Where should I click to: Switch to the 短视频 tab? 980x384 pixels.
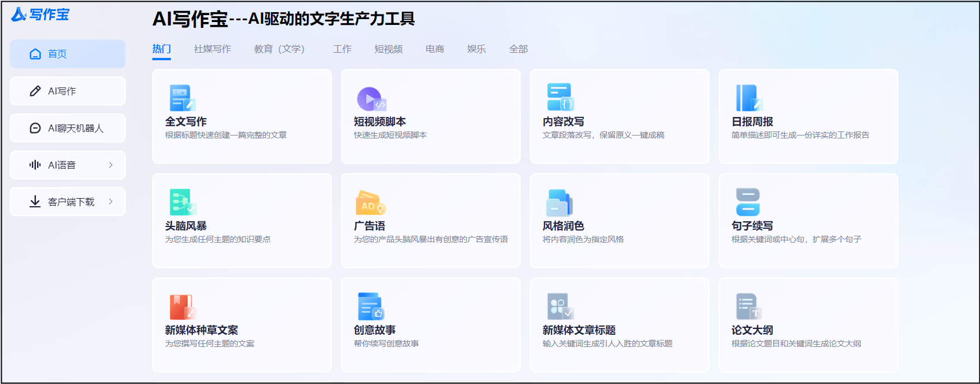(389, 49)
